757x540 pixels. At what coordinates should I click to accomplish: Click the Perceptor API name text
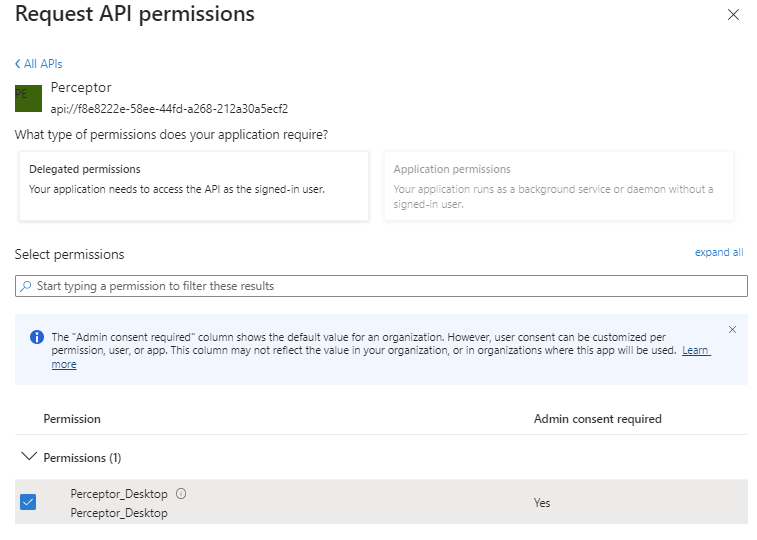(x=81, y=87)
